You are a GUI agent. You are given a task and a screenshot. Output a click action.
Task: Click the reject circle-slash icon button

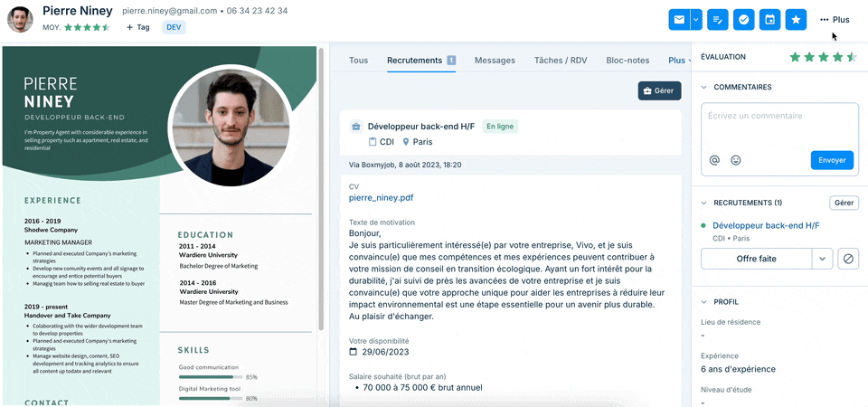[x=848, y=259]
